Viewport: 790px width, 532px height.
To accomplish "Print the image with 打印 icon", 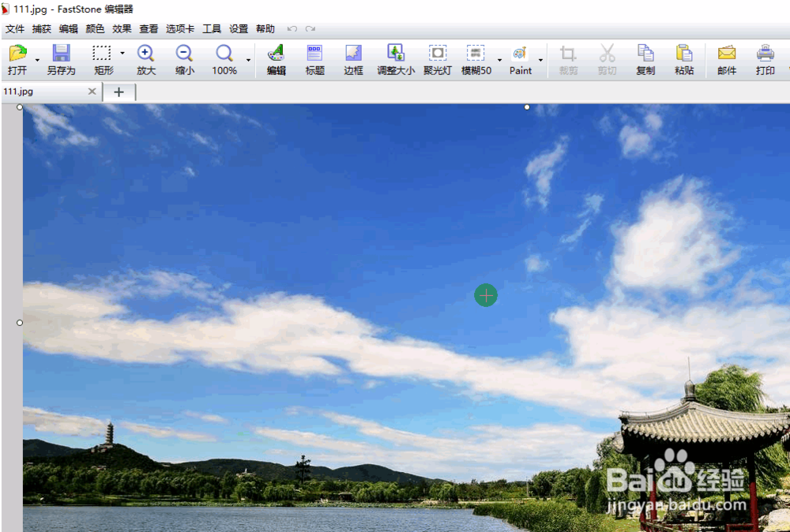I will 765,59.
